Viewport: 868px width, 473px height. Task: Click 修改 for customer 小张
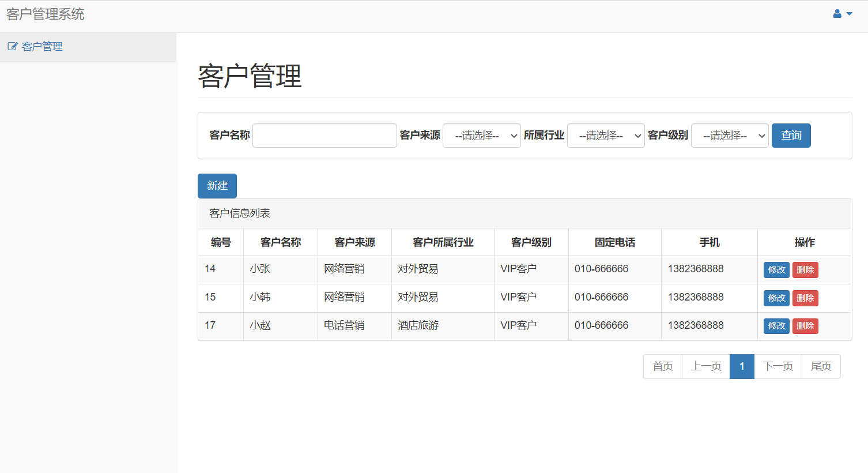pos(776,270)
